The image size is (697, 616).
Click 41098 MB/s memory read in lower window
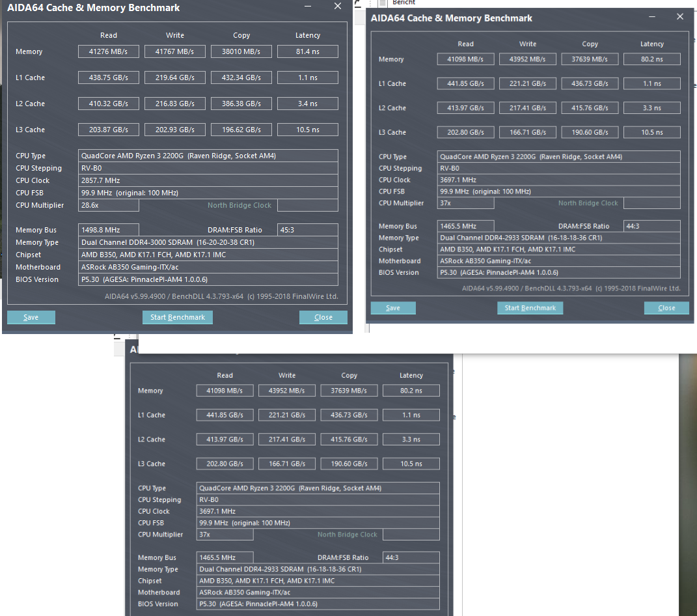[x=225, y=391]
